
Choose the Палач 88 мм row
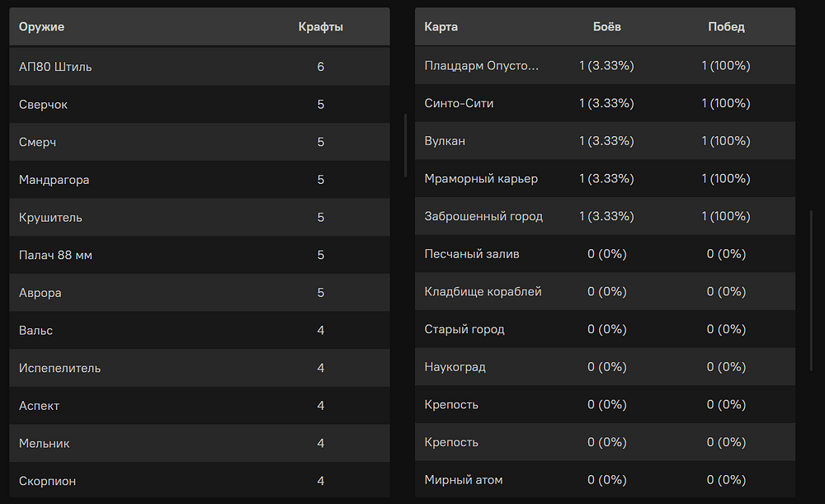point(200,255)
